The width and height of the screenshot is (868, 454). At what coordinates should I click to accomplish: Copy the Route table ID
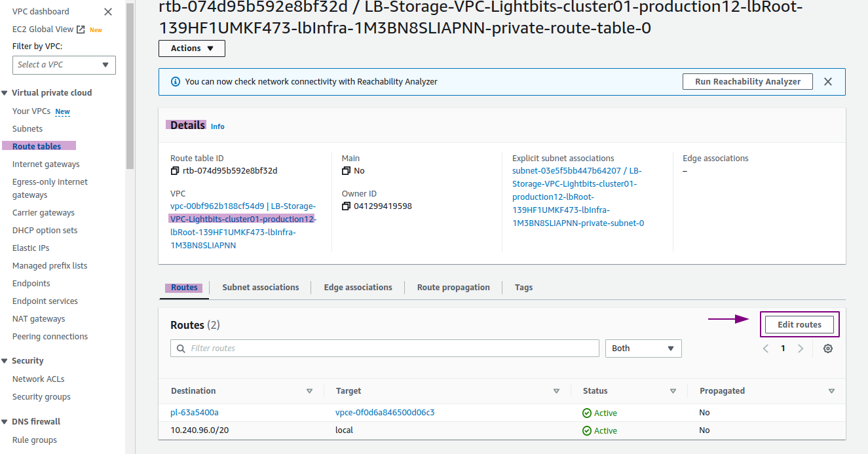174,171
